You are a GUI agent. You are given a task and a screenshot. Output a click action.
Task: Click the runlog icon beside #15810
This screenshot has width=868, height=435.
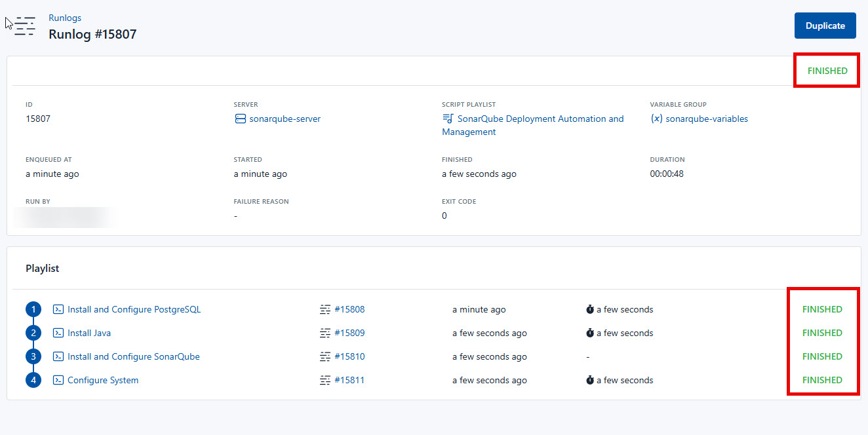325,356
